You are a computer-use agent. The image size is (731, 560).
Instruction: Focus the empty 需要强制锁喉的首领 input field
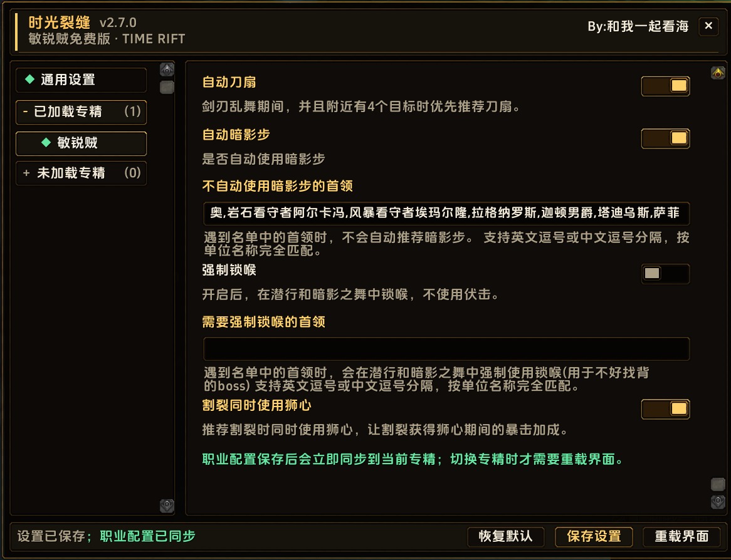[446, 348]
